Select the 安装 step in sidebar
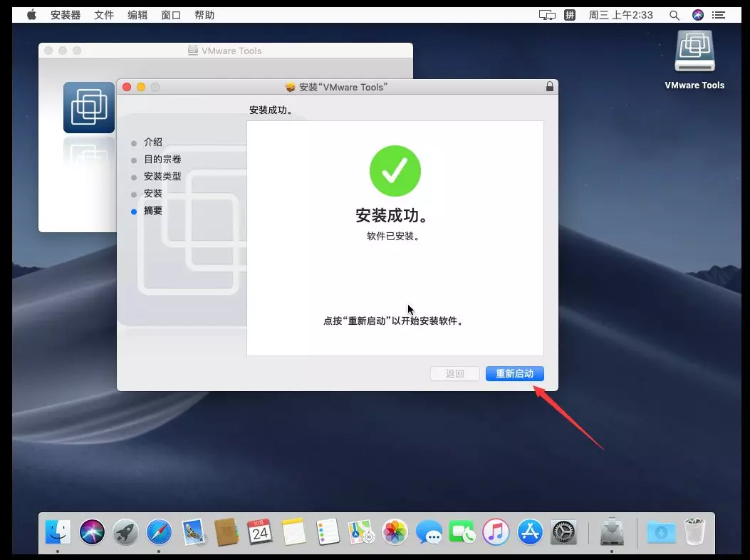The width and height of the screenshot is (750, 560). (153, 193)
